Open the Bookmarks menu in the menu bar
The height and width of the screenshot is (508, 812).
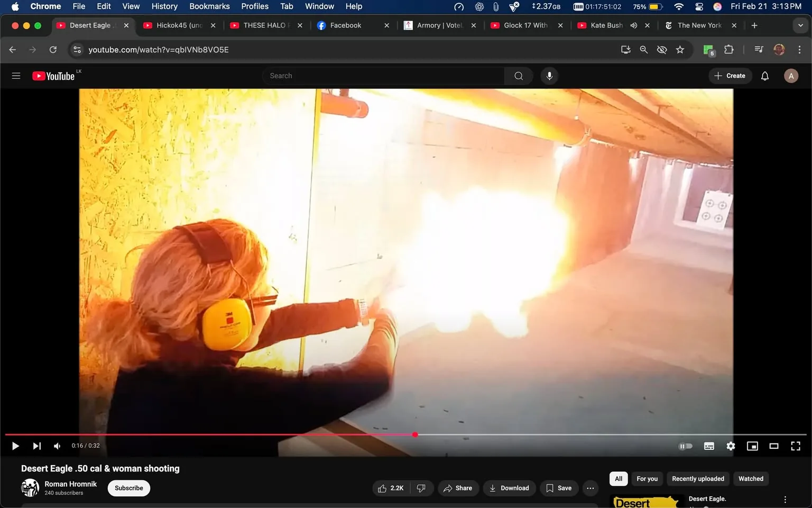pyautogui.click(x=209, y=6)
